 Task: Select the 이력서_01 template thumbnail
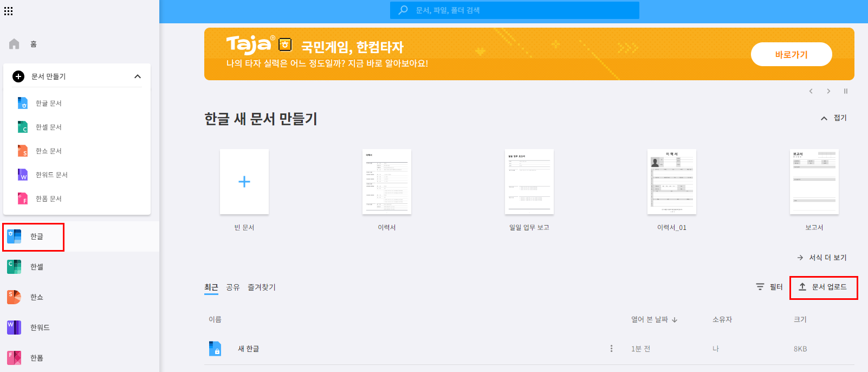[672, 182]
